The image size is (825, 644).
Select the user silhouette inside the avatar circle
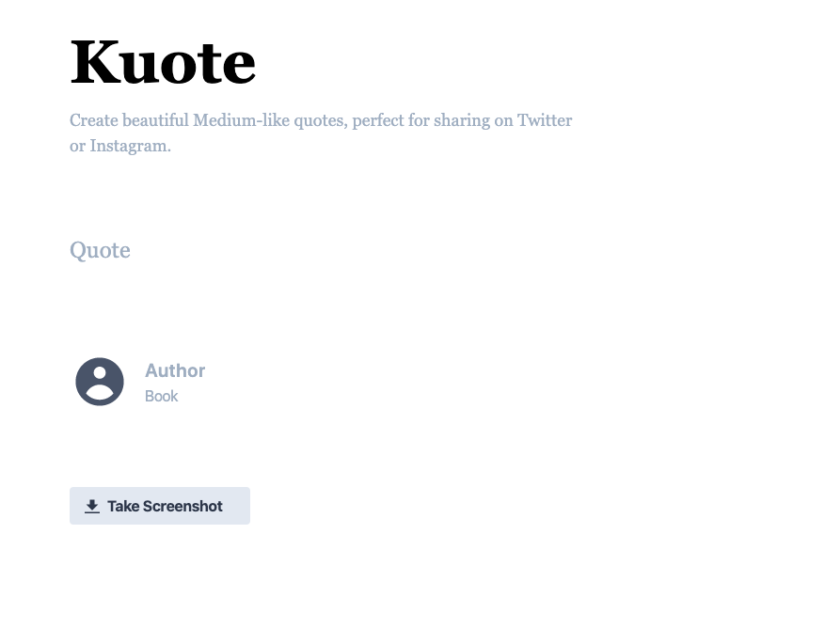[x=99, y=381]
